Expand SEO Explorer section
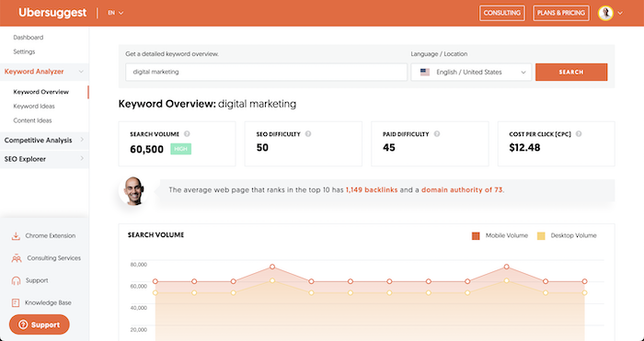This screenshot has width=644, height=341. point(44,159)
